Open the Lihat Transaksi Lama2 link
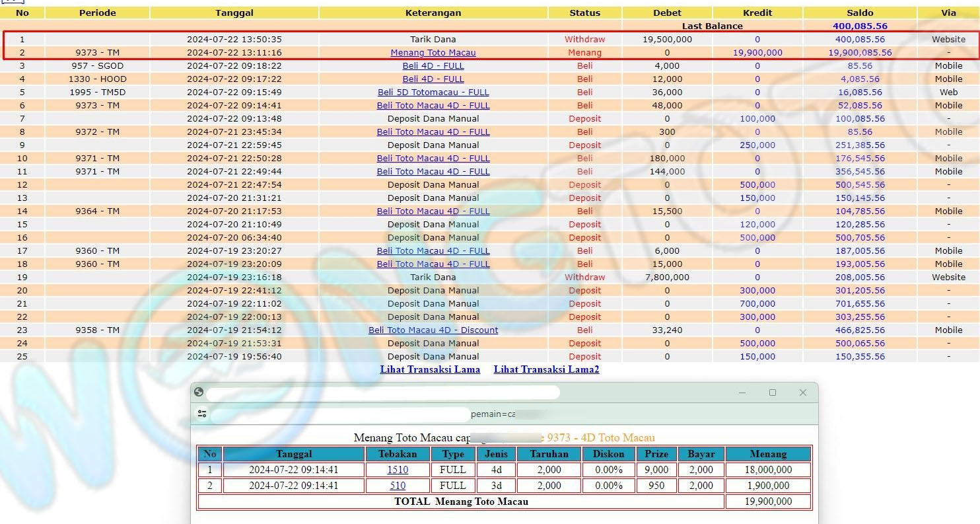Image resolution: width=980 pixels, height=524 pixels. [546, 369]
